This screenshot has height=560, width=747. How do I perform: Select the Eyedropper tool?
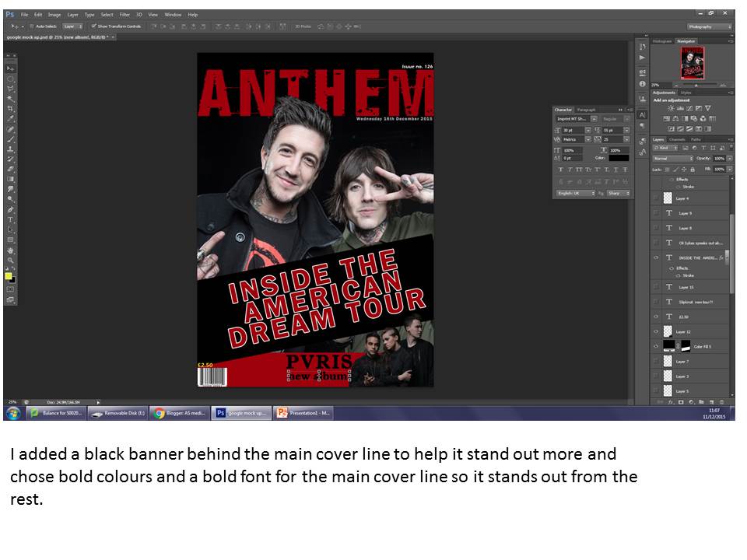(x=10, y=118)
